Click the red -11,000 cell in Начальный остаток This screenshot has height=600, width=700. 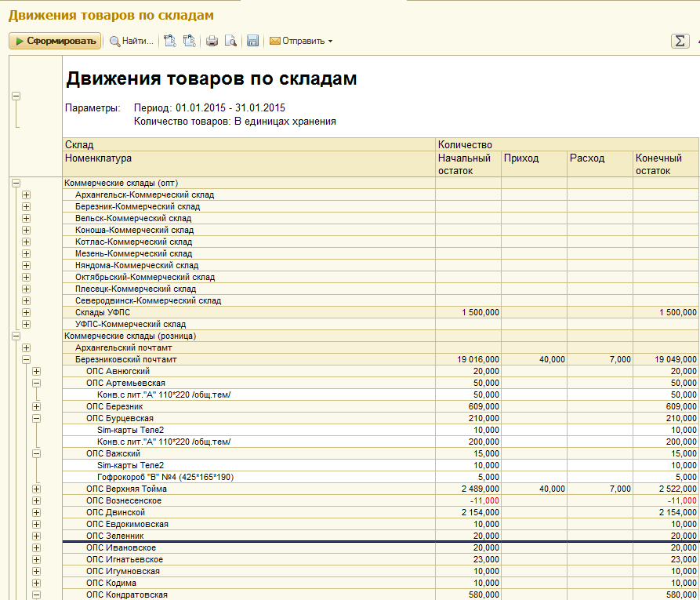(x=468, y=500)
